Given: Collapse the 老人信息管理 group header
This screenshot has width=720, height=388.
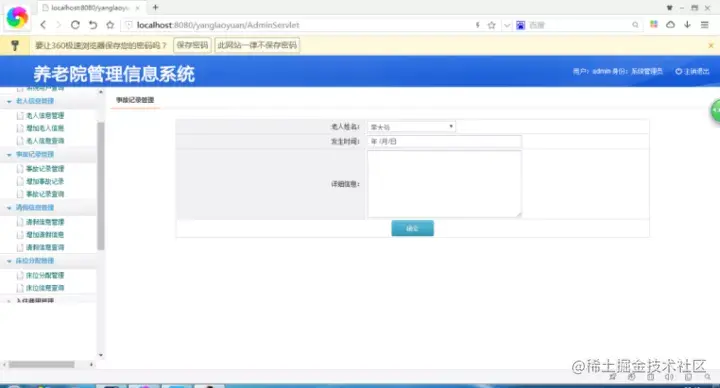Looking at the screenshot, I should click(x=34, y=101).
